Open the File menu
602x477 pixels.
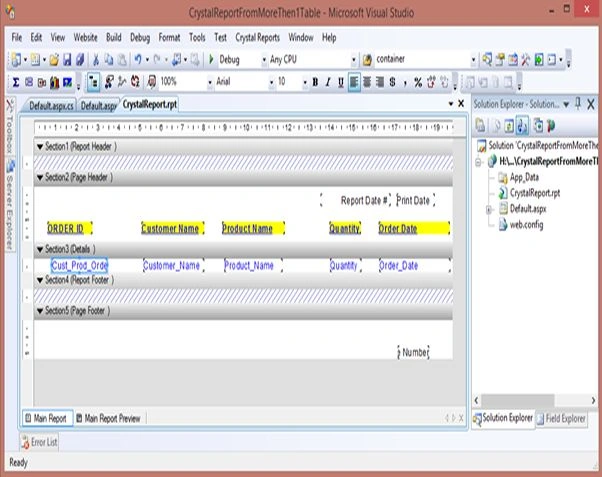pos(17,37)
